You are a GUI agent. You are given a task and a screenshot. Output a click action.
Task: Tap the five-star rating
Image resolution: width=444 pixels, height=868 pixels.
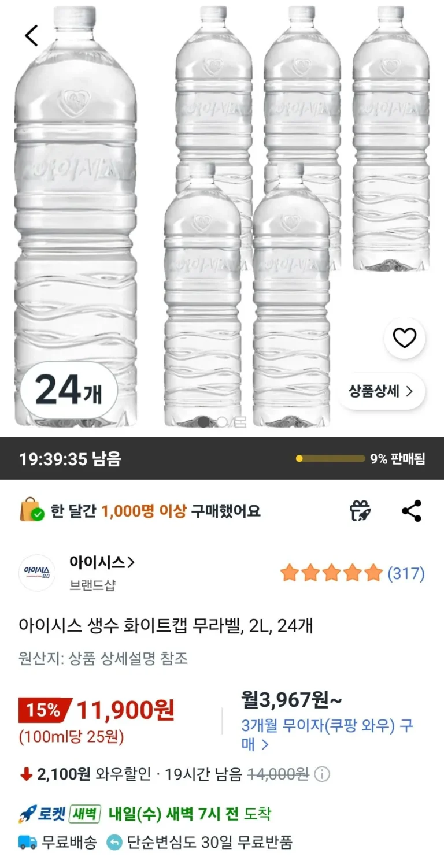coord(331,573)
